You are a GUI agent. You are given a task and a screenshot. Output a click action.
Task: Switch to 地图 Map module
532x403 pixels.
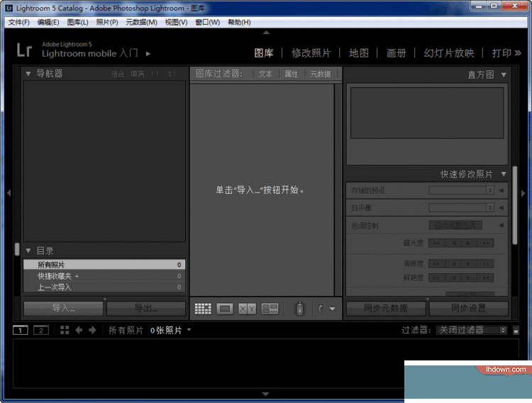tap(359, 53)
